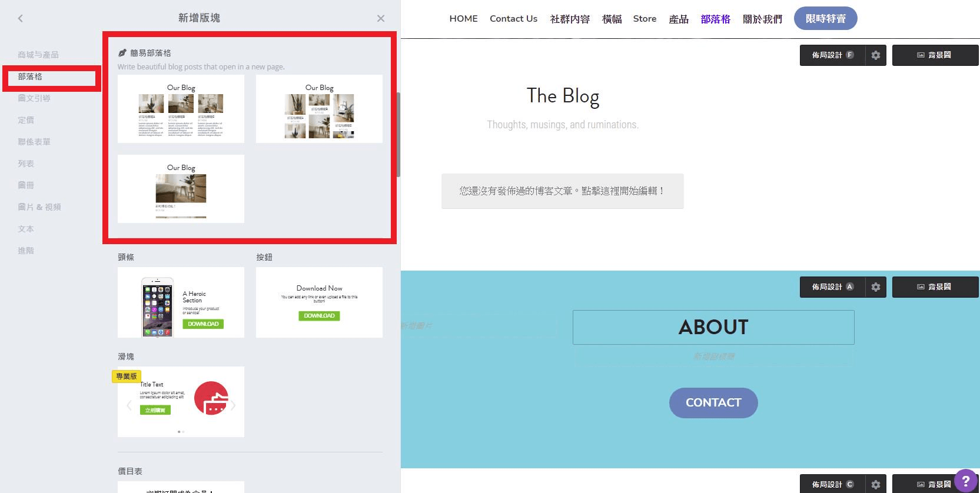Close the 新增版塊 panel
980x493 pixels.
click(381, 18)
